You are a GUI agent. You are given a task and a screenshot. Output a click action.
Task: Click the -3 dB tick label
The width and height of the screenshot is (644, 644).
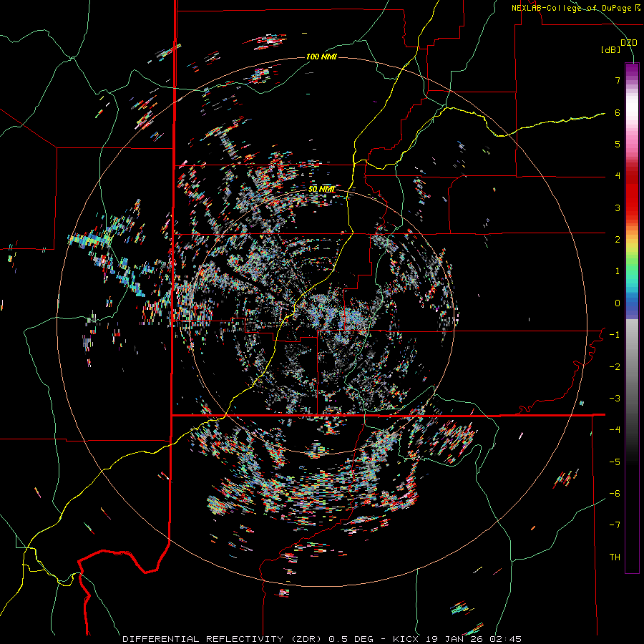tap(615, 399)
